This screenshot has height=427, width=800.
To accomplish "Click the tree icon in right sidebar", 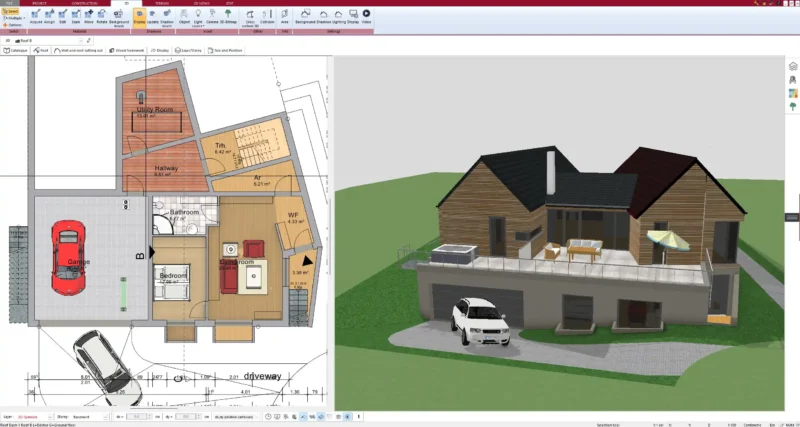I will tap(793, 106).
